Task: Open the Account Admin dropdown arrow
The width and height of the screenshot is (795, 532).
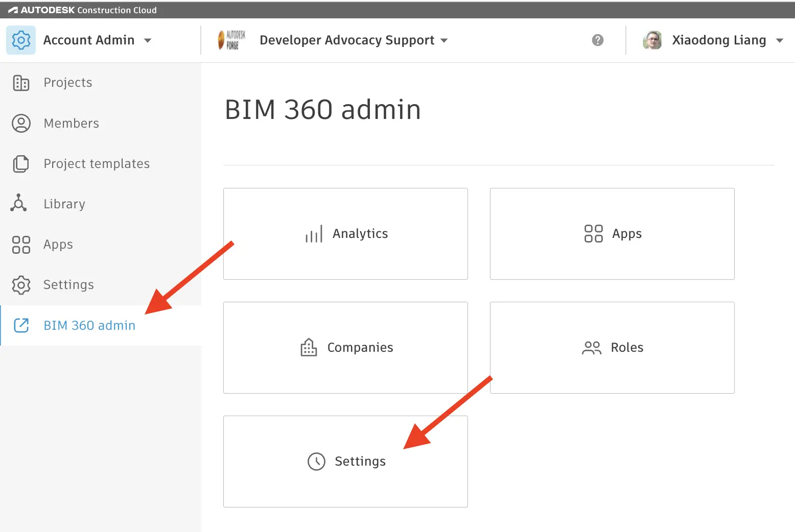Action: (148, 40)
